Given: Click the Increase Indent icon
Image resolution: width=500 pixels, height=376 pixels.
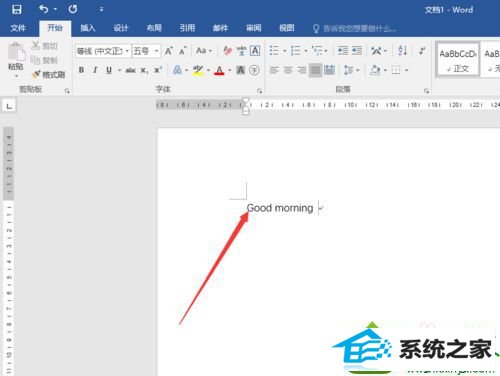Looking at the screenshot, I should coord(357,51).
